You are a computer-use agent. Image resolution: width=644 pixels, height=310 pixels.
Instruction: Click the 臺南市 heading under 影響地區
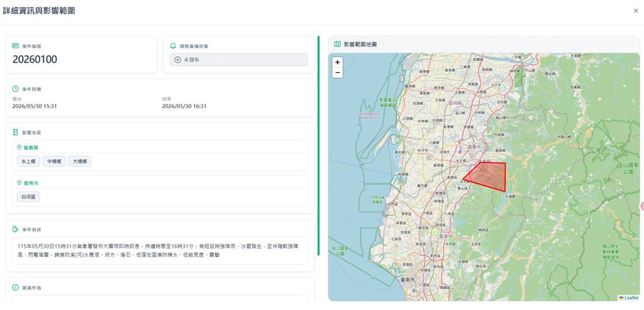[31, 183]
